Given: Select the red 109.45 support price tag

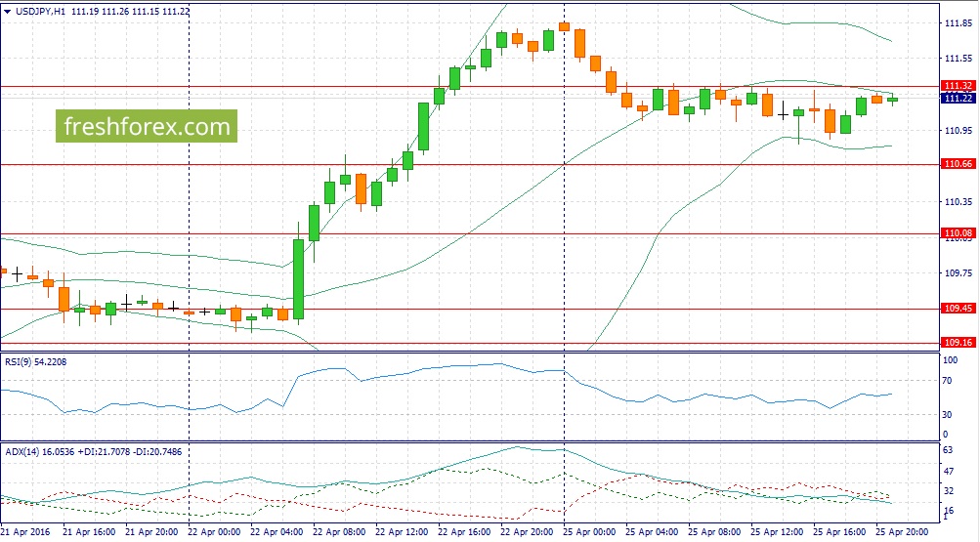Looking at the screenshot, I should click(958, 309).
